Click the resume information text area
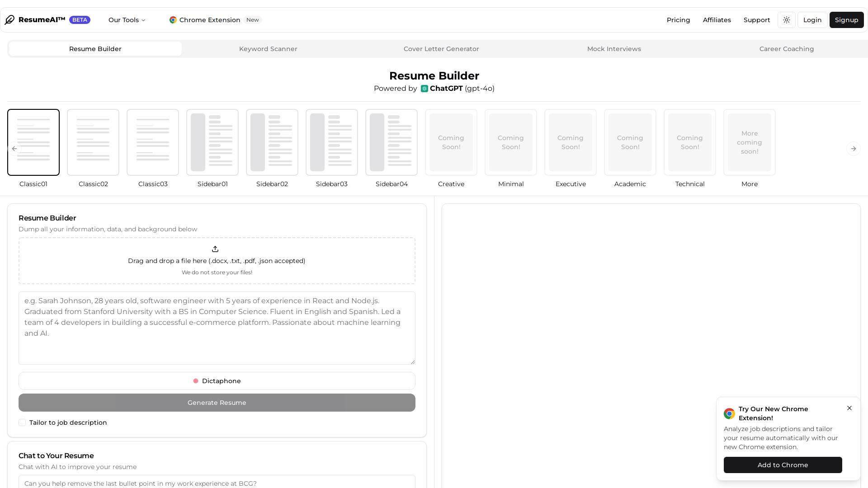The width and height of the screenshot is (868, 488). click(x=217, y=328)
